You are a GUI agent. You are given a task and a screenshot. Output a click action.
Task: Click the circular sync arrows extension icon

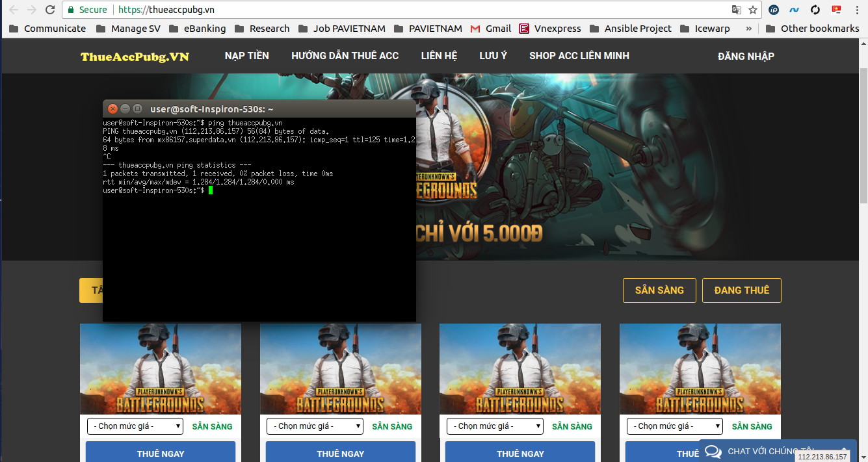click(x=815, y=10)
